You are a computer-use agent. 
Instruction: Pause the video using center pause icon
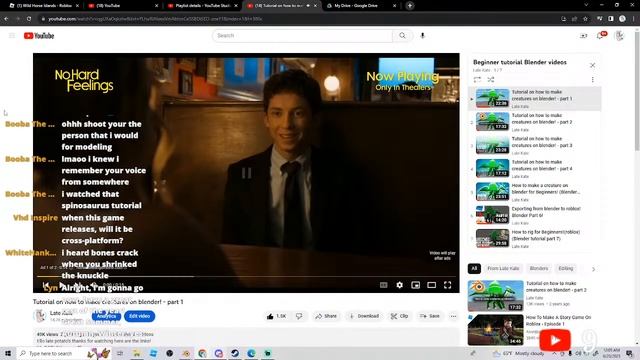click(x=246, y=173)
